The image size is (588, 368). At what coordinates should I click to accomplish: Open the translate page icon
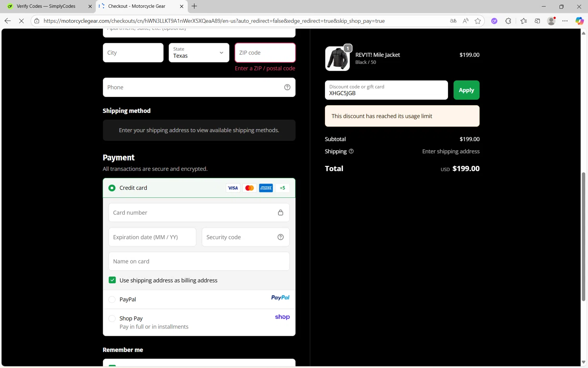pos(453,21)
